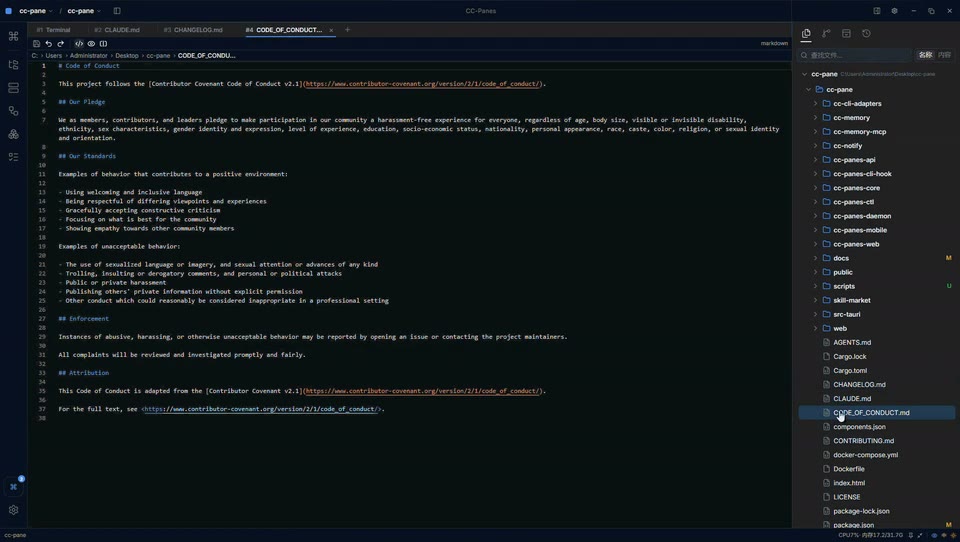Expand the cc-cli-adapters folder
The image size is (960, 542).
(815, 104)
